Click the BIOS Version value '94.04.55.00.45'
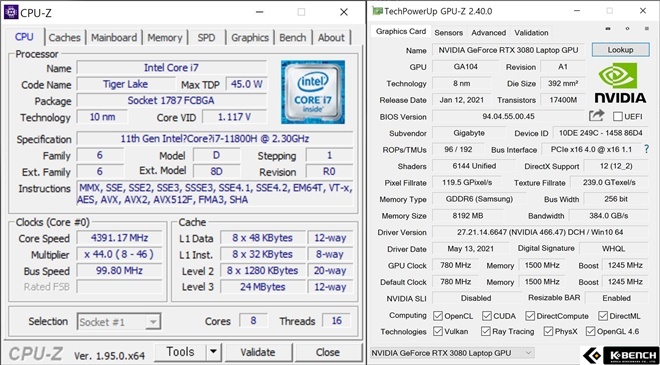Screen dimensions: 660x365 tap(508, 116)
